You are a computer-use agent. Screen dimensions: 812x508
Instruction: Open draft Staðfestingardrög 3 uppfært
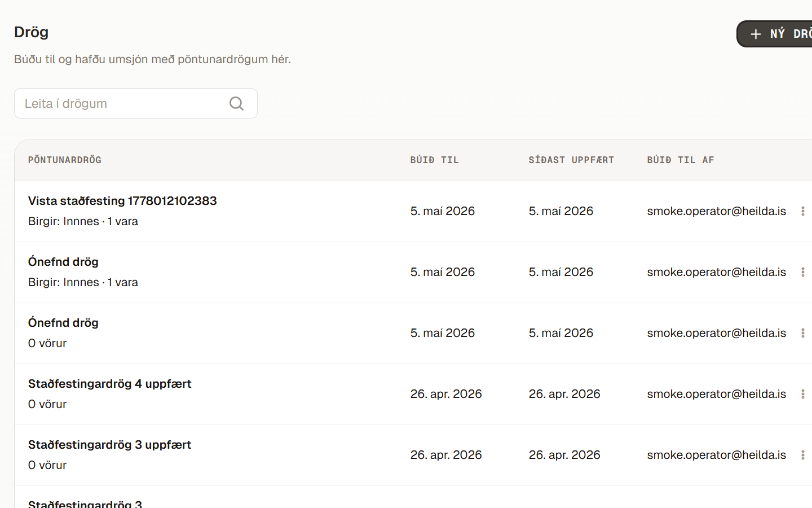(x=110, y=445)
